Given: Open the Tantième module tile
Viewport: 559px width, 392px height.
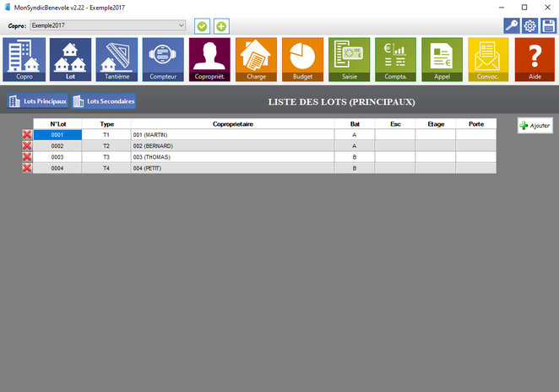Looking at the screenshot, I should click(117, 59).
